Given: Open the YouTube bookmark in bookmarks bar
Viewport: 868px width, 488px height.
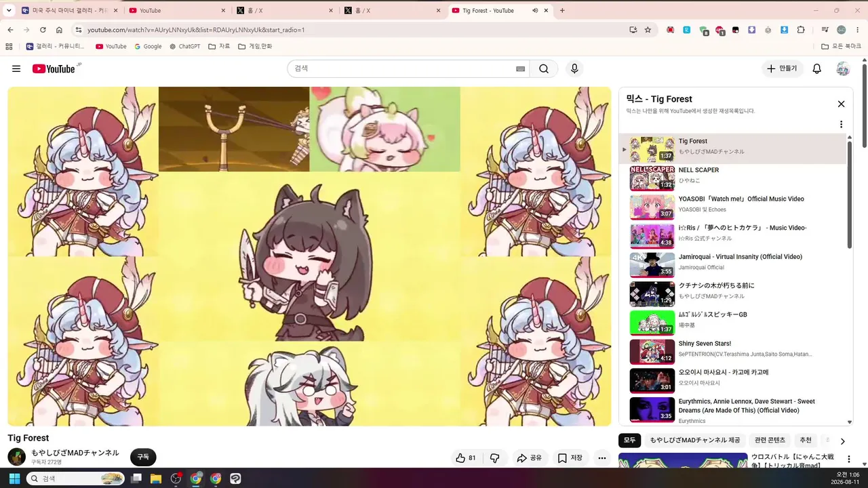Looking at the screenshot, I should 111,46.
